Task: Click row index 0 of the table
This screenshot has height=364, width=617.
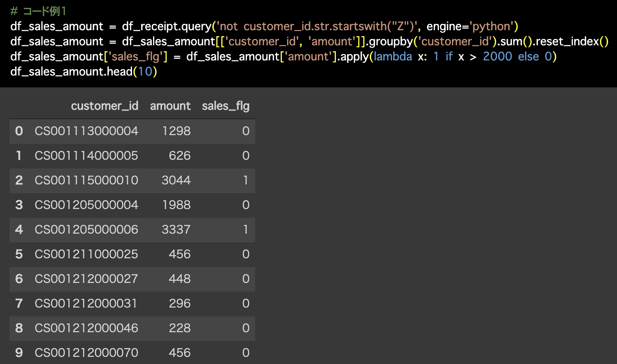Action: coord(19,131)
